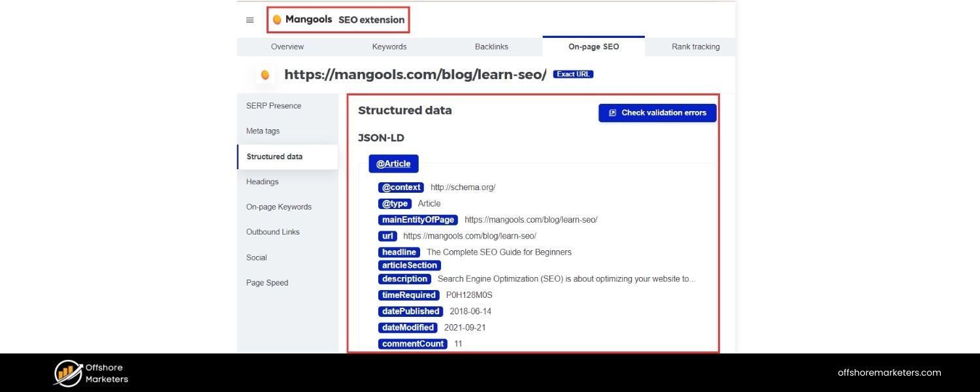The image size is (980, 392).
Task: Click the @Article schema tab
Action: coord(393,164)
